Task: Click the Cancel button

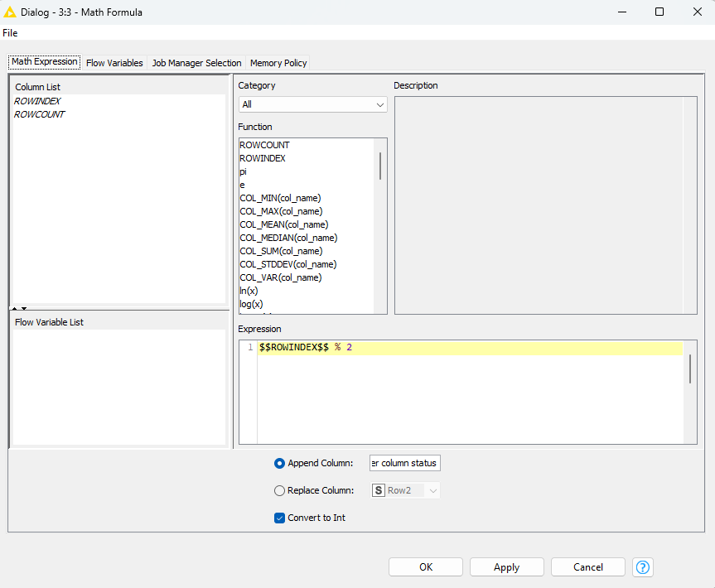Action: point(588,567)
